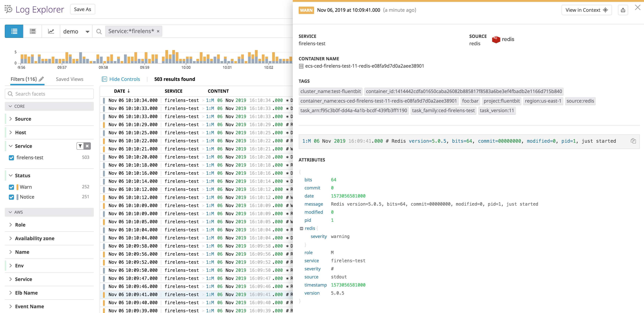Click the Save As button
Image resolution: width=644 pixels, height=313 pixels.
point(83,9)
